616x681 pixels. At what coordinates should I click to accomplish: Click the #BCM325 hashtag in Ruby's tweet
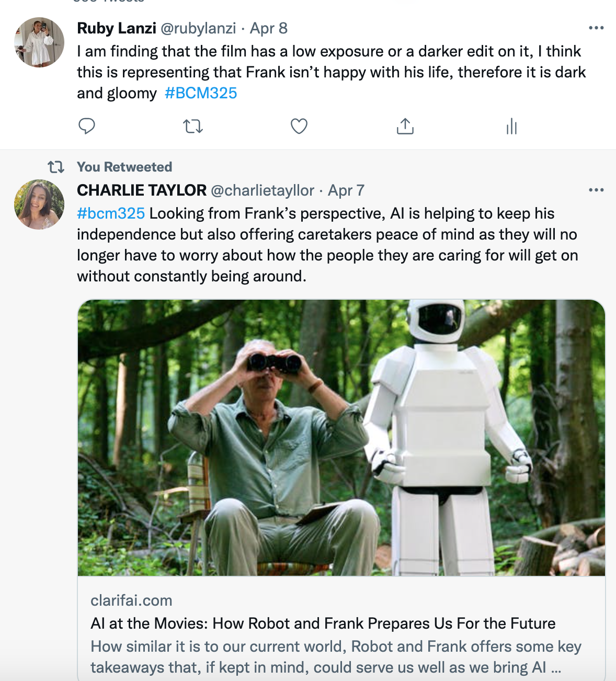[201, 93]
